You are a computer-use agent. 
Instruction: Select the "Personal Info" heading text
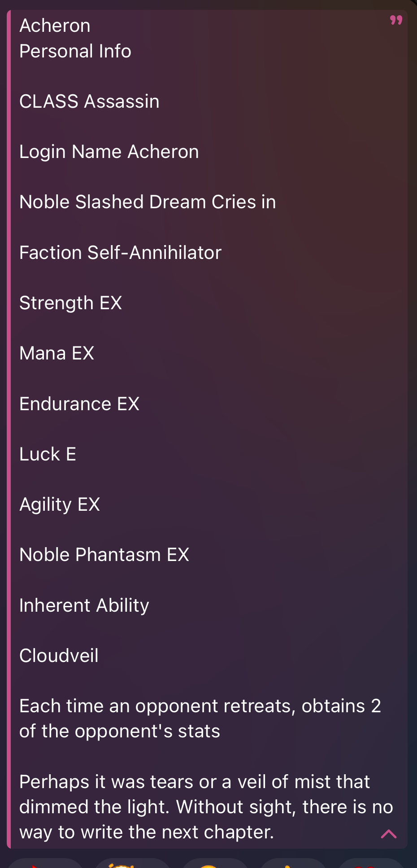[x=75, y=51]
